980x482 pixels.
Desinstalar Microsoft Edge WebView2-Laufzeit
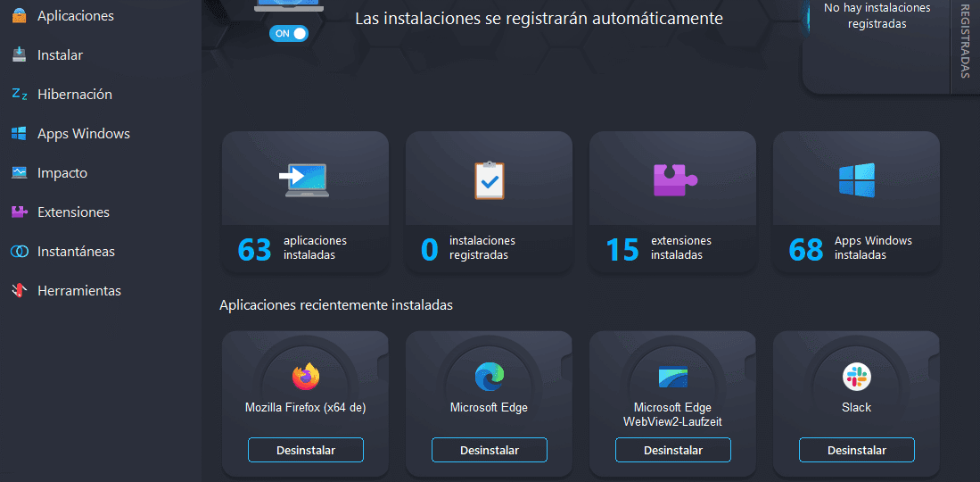(x=673, y=450)
